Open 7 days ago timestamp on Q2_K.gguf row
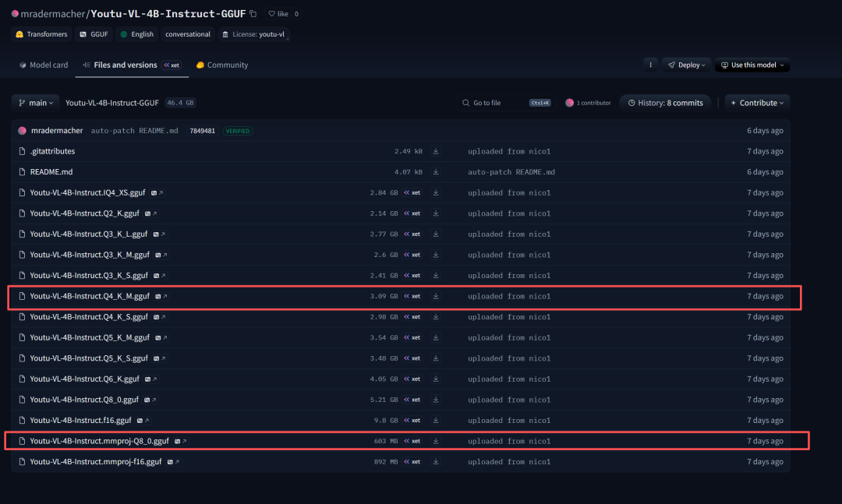This screenshot has width=842, height=504. coord(765,213)
